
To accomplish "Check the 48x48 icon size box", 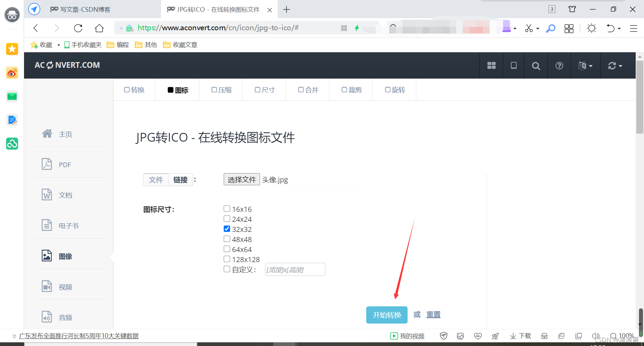I will 227,239.
